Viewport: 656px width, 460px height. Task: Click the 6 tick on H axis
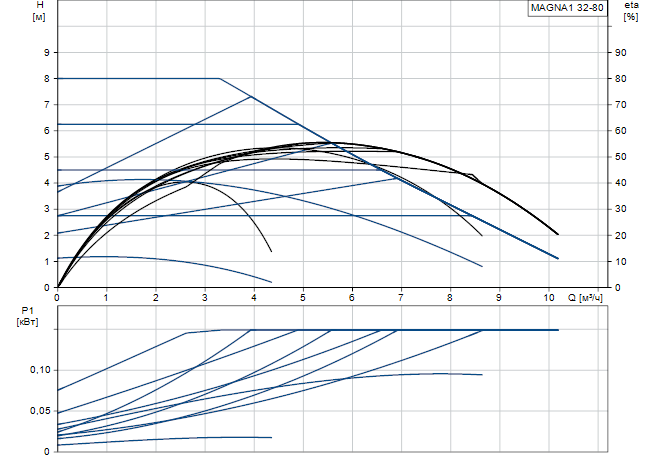[47, 130]
